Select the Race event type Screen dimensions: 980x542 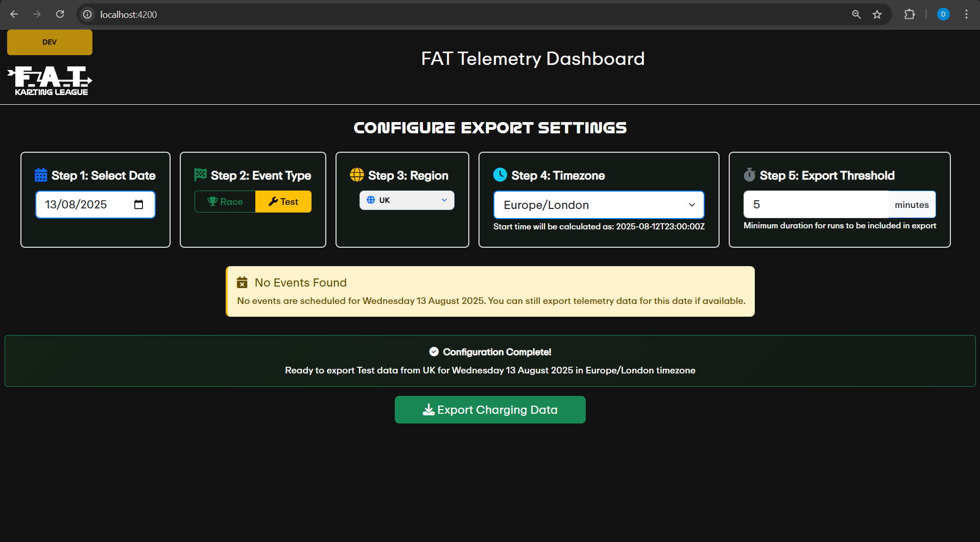pyautogui.click(x=225, y=201)
